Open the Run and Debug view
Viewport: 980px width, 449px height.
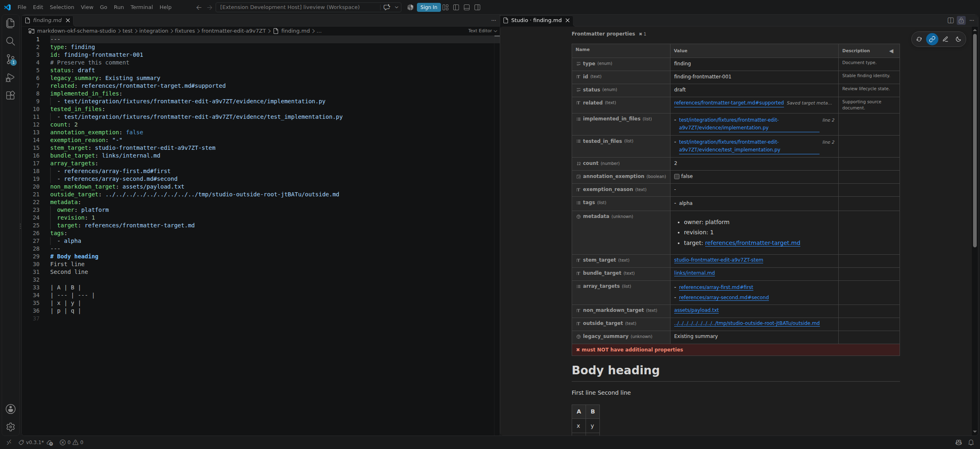click(x=11, y=78)
